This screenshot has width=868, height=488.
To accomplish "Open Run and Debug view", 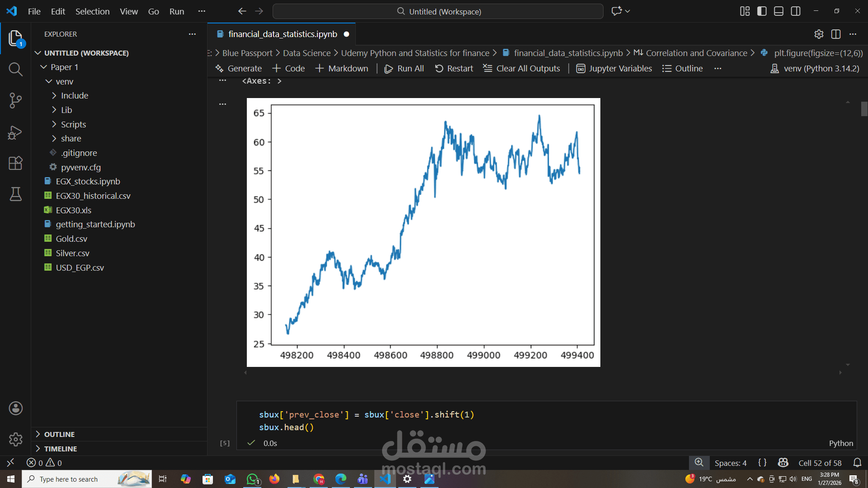I will [15, 132].
